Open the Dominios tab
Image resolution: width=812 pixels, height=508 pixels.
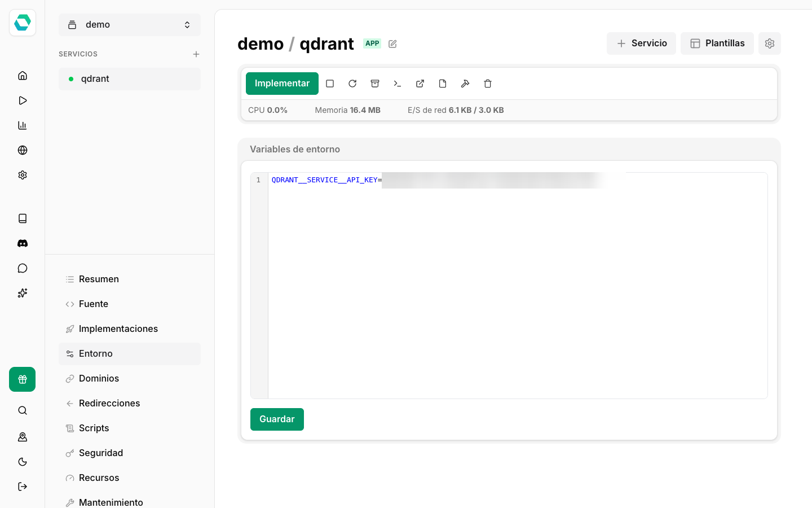point(130,379)
